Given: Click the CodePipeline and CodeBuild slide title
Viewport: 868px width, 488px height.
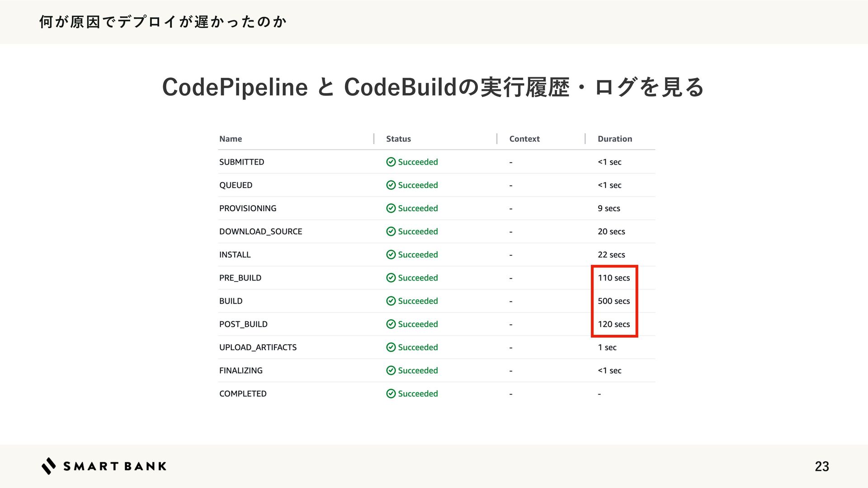Looking at the screenshot, I should tap(433, 87).
